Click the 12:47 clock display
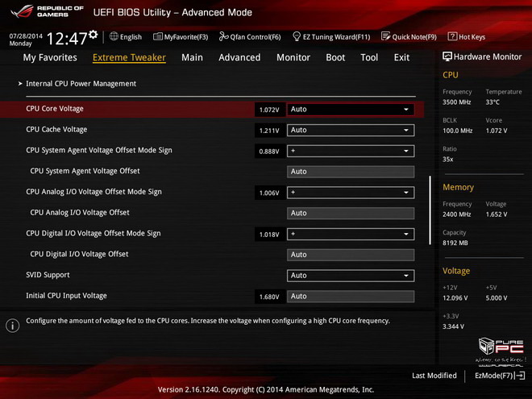Screen dimensions: 532x399 (x=67, y=39)
